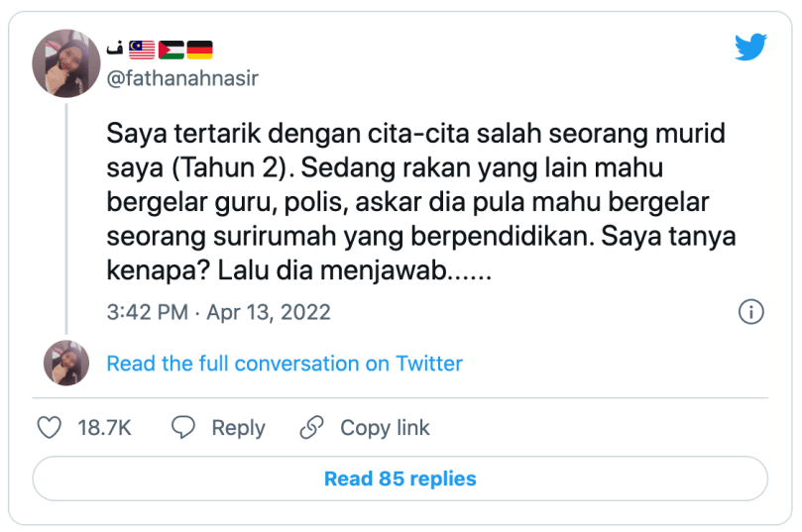Click the Palestinian flag emoji in the display name
Image resolution: width=802 pixels, height=532 pixels.
pyautogui.click(x=171, y=50)
